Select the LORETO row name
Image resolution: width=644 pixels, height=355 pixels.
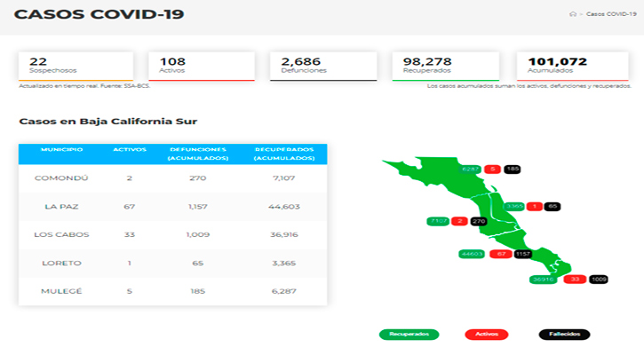(x=61, y=263)
